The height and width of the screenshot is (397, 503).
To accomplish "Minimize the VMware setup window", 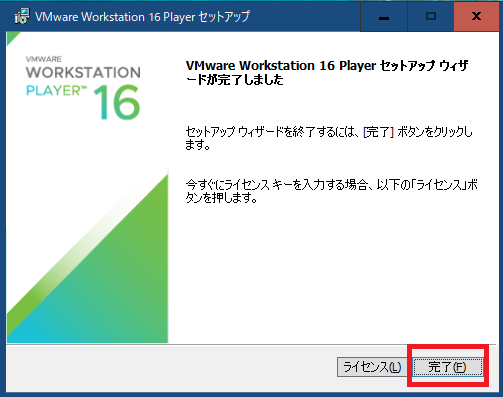I will click(384, 16).
